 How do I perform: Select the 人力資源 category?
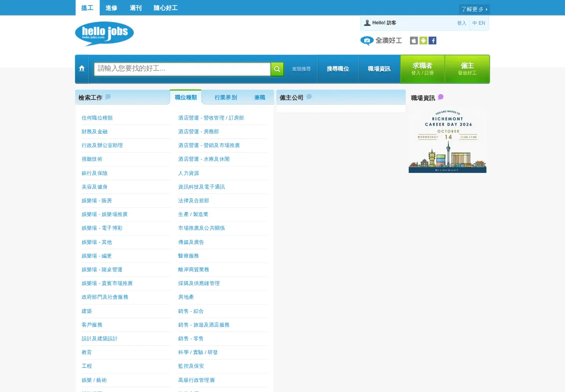point(189,173)
